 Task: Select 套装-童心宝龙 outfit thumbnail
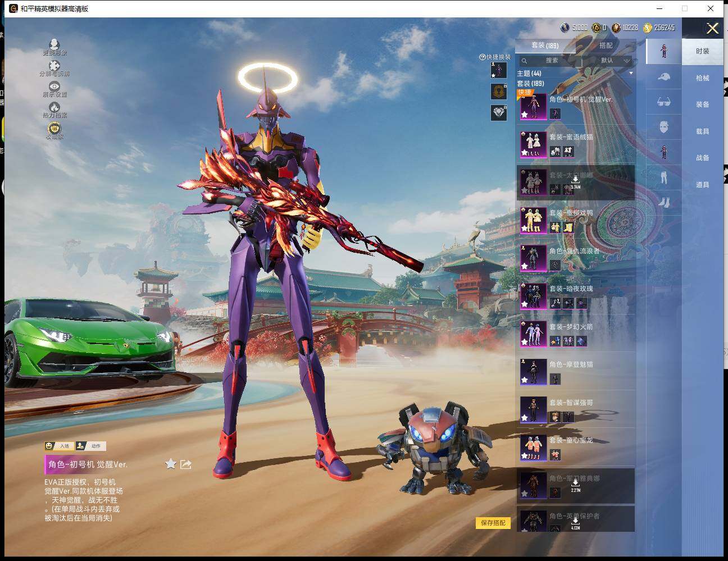pyautogui.click(x=533, y=448)
